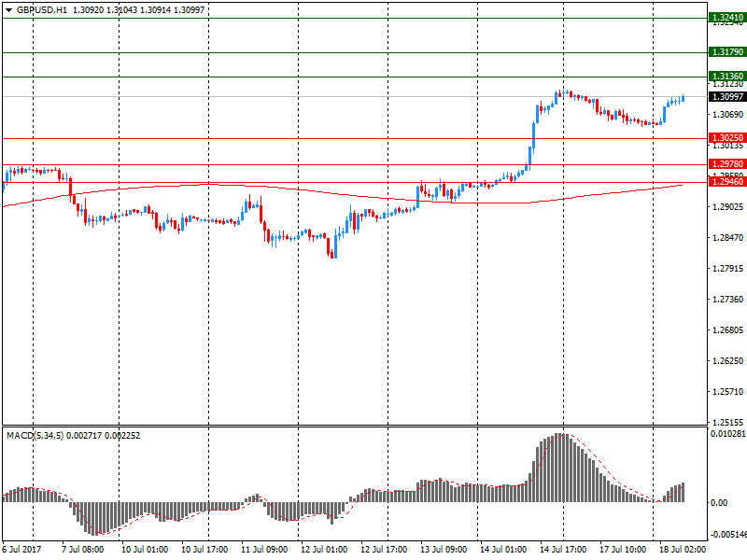Click the 10 Jul 17:00 time axis label
The image size is (747, 560).
(204, 550)
